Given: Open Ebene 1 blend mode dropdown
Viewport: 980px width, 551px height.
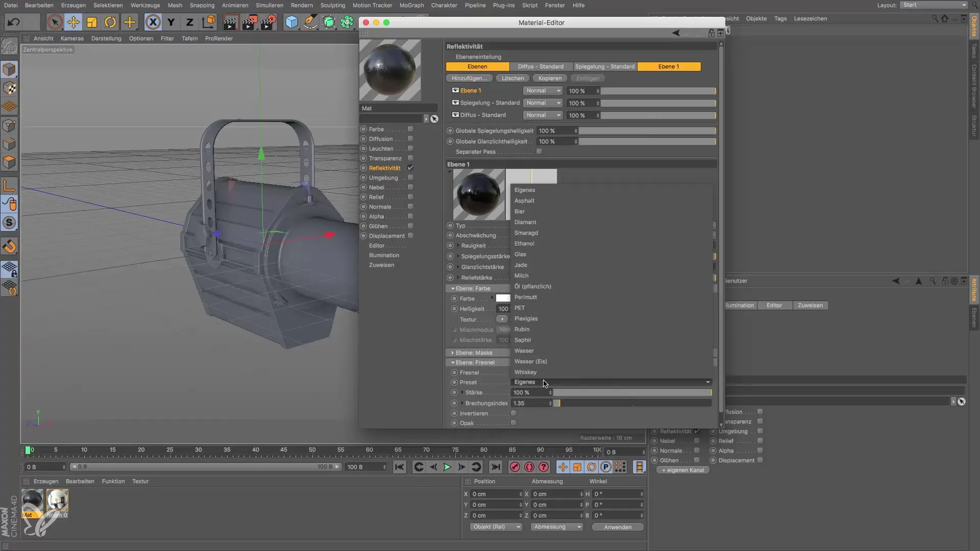Looking at the screenshot, I should coord(543,91).
